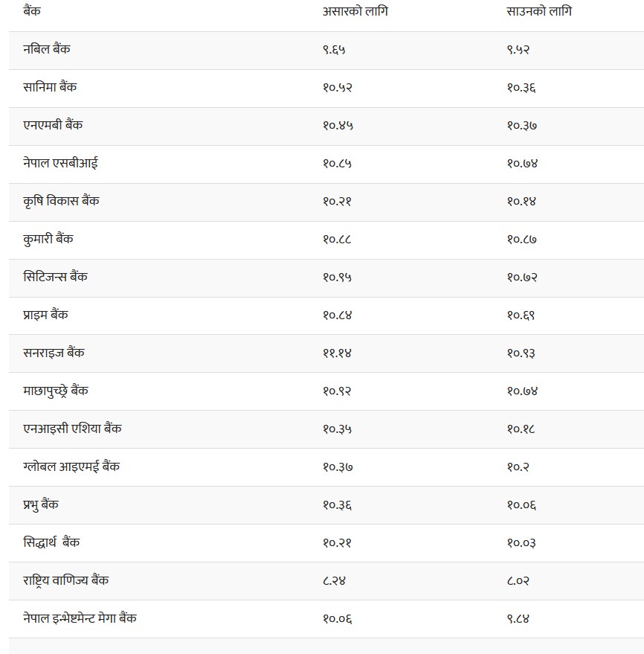This screenshot has height=654, width=644.
Task: Select सनराइज बैंक's असार rate ११.१४
Action: click(337, 353)
